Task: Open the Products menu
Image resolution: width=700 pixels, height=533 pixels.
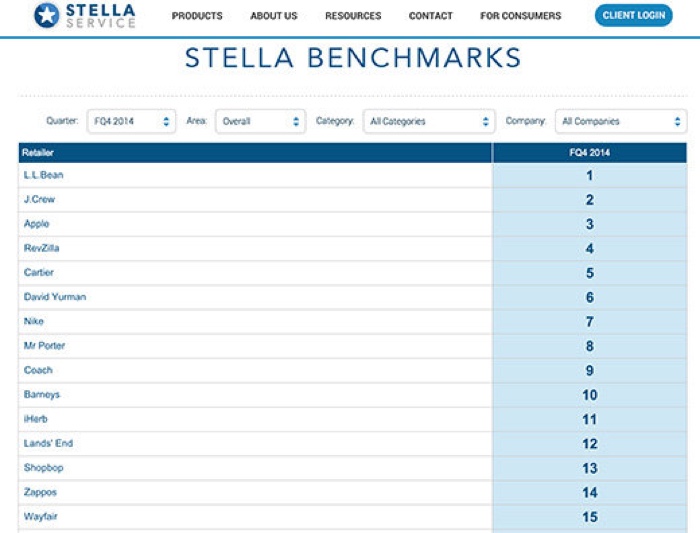Action: [x=197, y=16]
